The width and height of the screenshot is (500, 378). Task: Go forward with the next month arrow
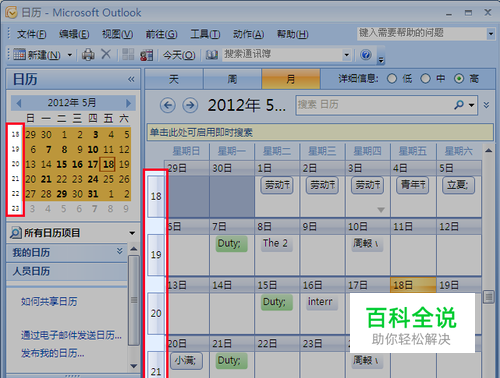point(190,105)
